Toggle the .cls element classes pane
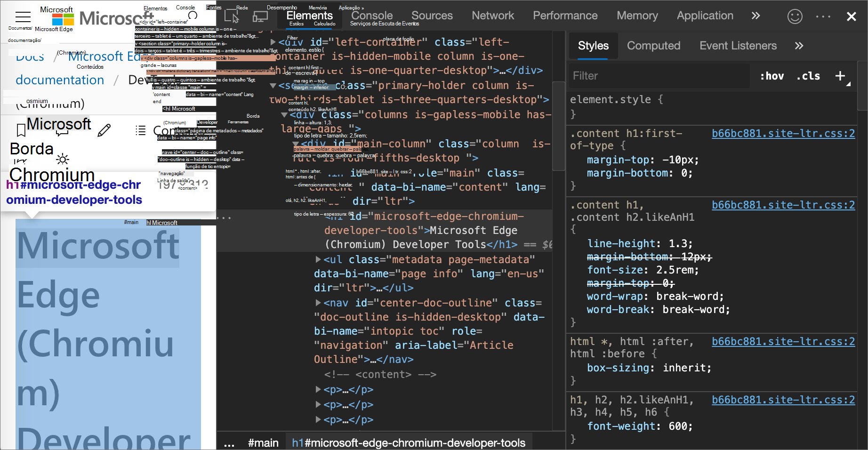 [808, 76]
